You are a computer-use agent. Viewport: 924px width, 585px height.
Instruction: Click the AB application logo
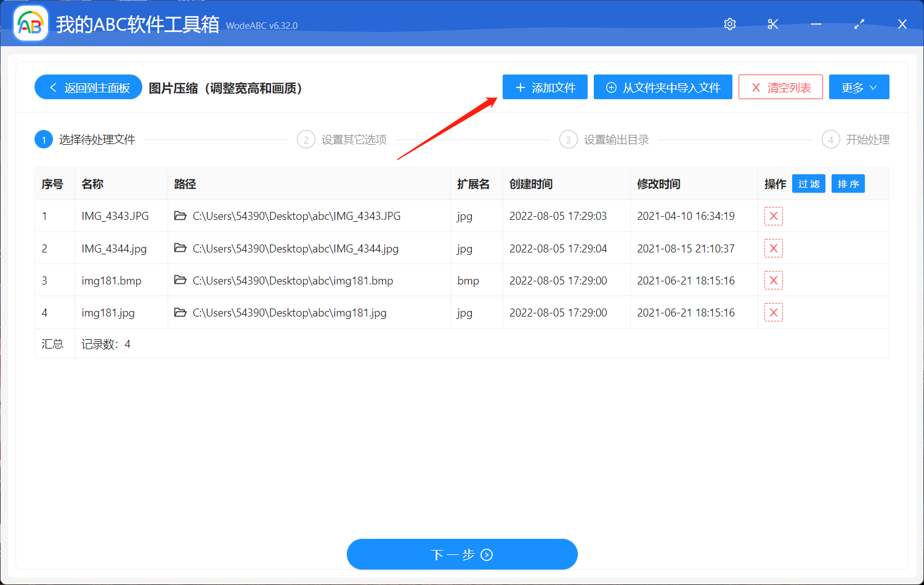pos(30,23)
